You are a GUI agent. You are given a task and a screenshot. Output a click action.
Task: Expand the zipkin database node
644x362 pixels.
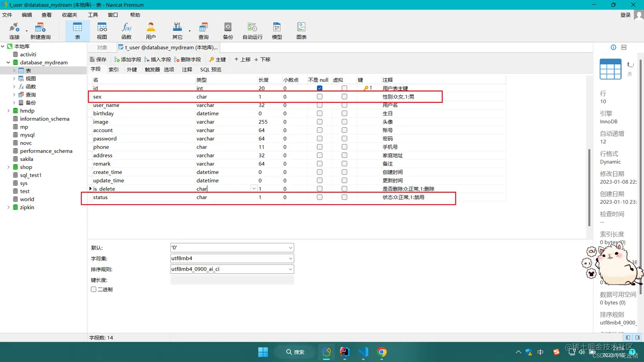coord(9,208)
